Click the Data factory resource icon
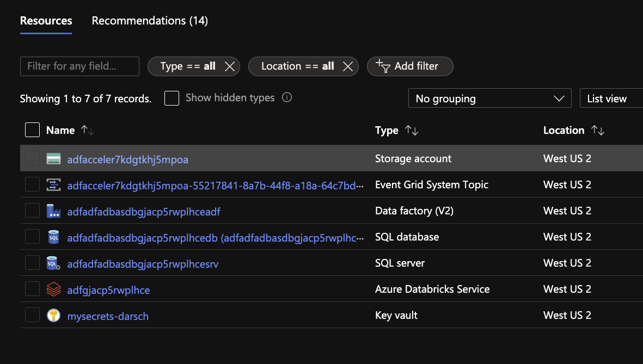 53,211
